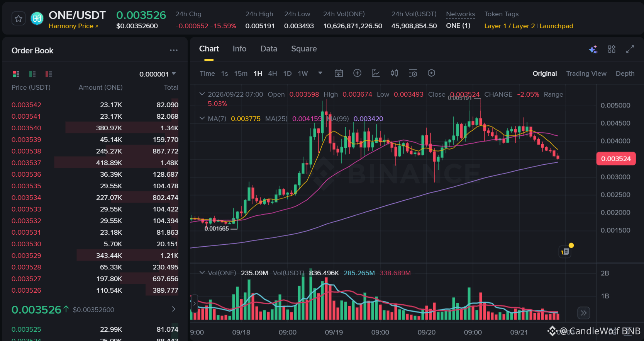Collapse the MA(7) indicator legend chevron

click(202, 118)
